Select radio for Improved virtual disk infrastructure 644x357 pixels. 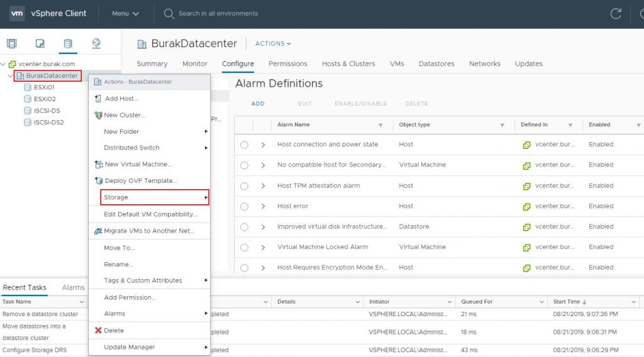(245, 227)
